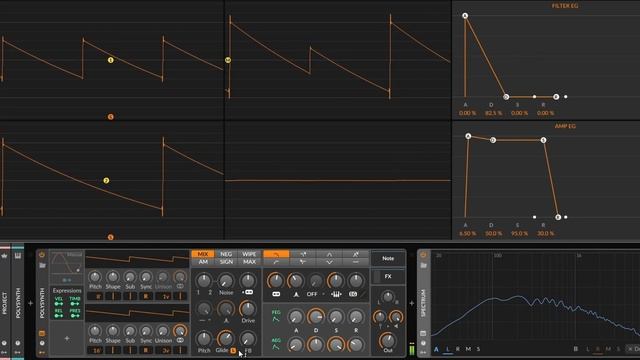Enable spectrum source A channel M
640x360 pixels.
(x=468, y=349)
